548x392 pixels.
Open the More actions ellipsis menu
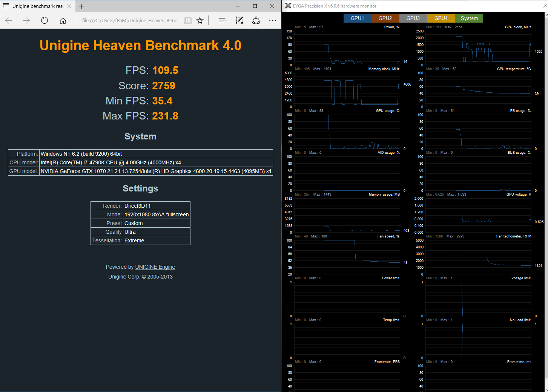point(273,20)
